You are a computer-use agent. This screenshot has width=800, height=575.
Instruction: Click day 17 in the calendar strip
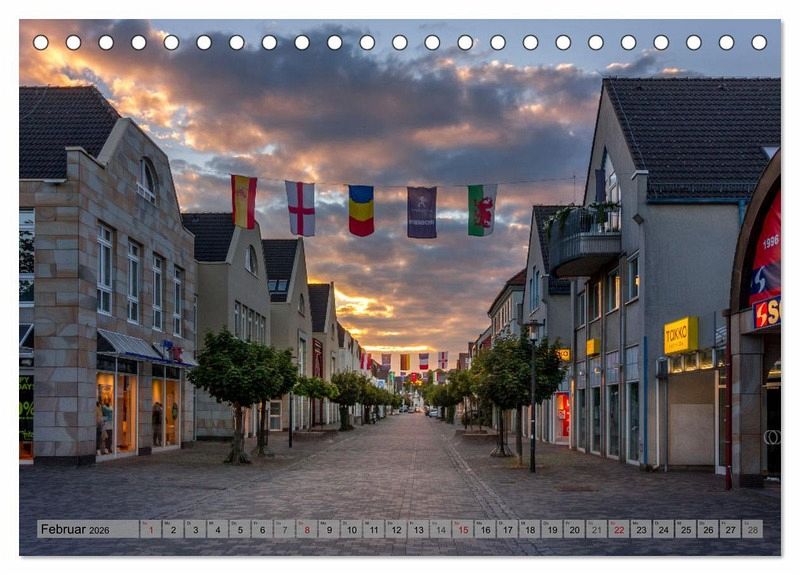click(507, 529)
